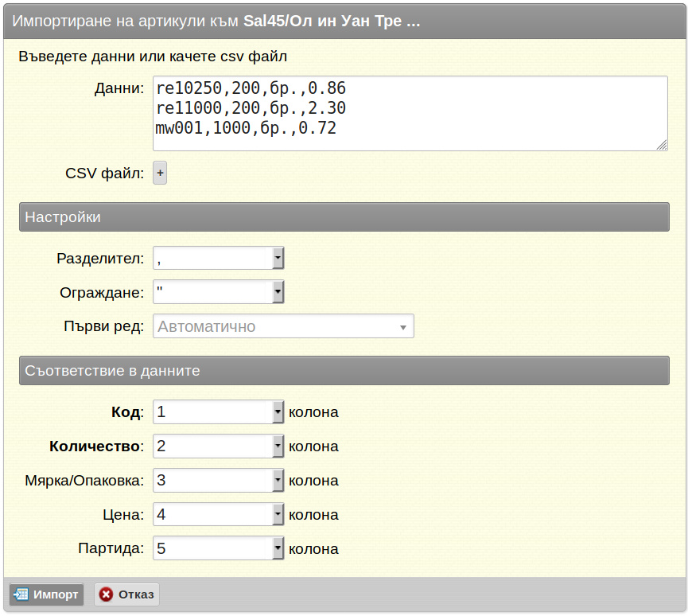Image resolution: width=688 pixels, height=616 pixels.
Task: Open the Количество column dropdown arrow
Action: tap(278, 446)
